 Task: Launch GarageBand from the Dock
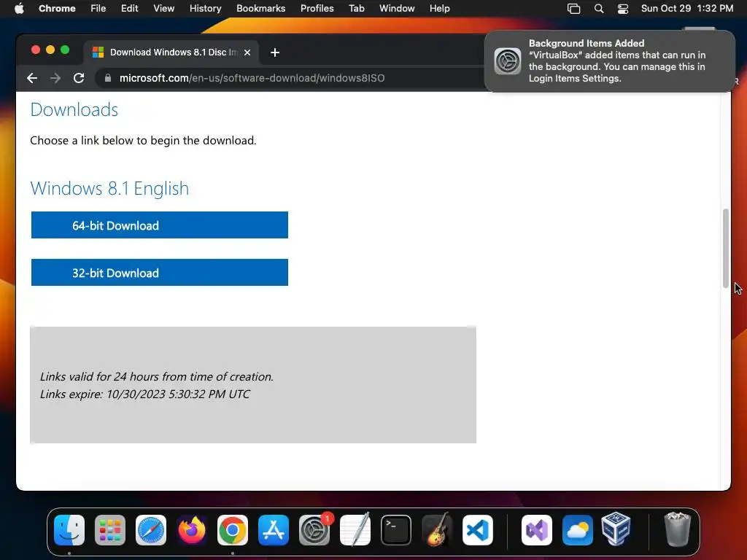click(x=437, y=530)
